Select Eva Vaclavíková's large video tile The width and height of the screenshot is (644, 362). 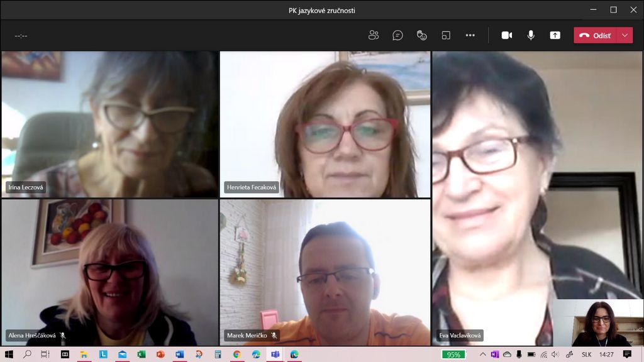537,198
